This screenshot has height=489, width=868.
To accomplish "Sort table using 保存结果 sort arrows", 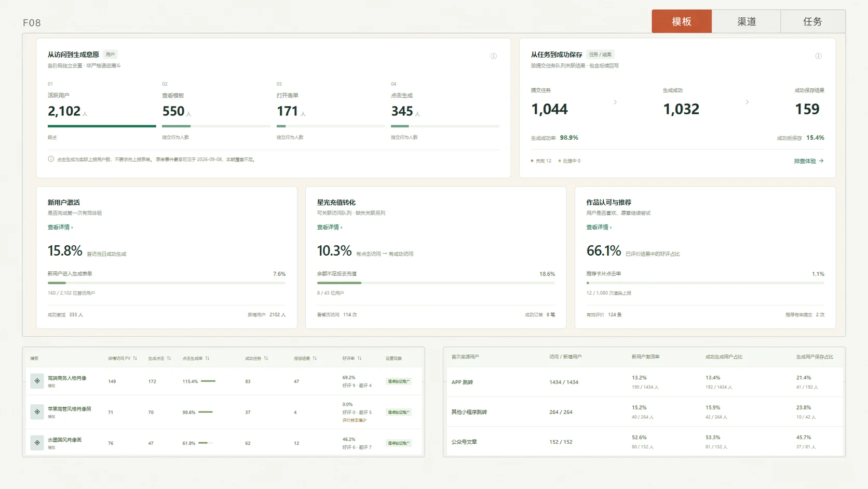I will pyautogui.click(x=315, y=358).
